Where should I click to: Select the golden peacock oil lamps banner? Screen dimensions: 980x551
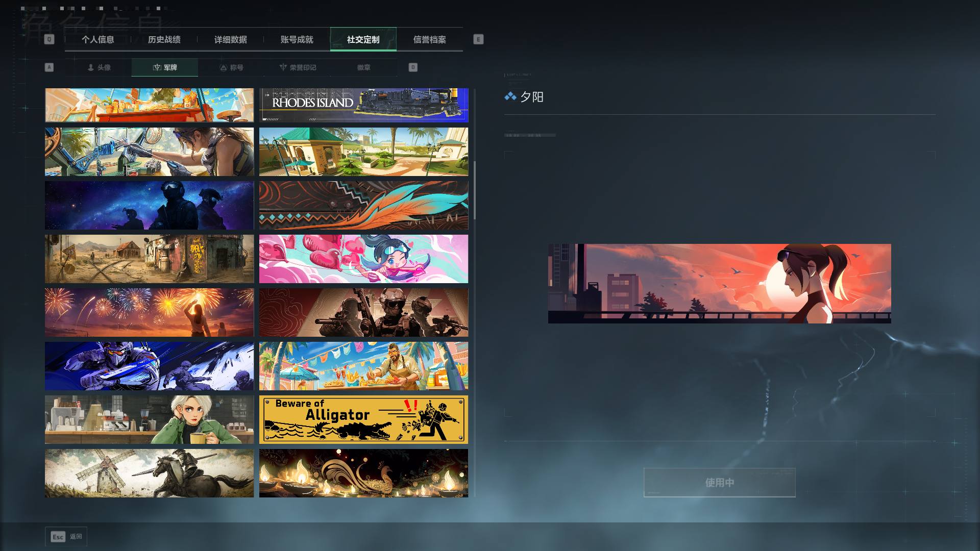(363, 473)
